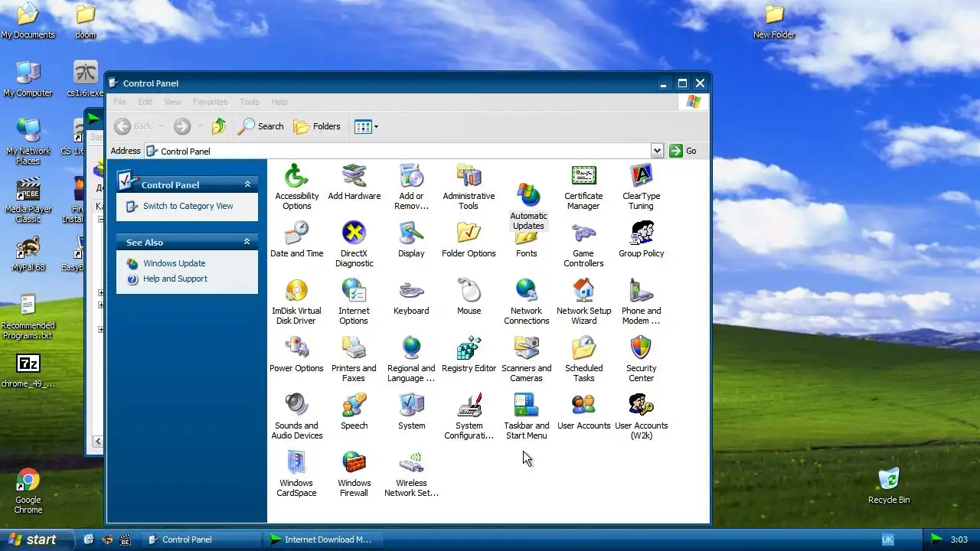Open System properties icon
The image size is (980, 551).
(411, 412)
